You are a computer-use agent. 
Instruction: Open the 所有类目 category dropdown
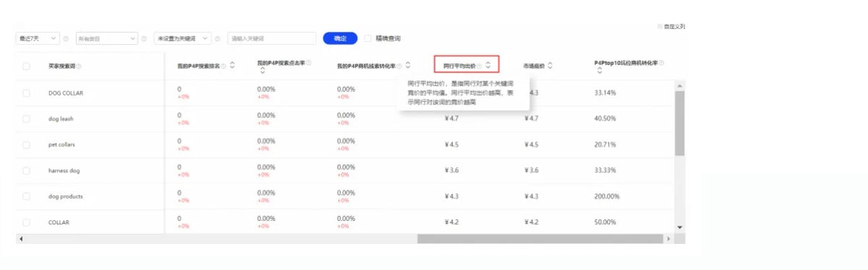tap(106, 38)
